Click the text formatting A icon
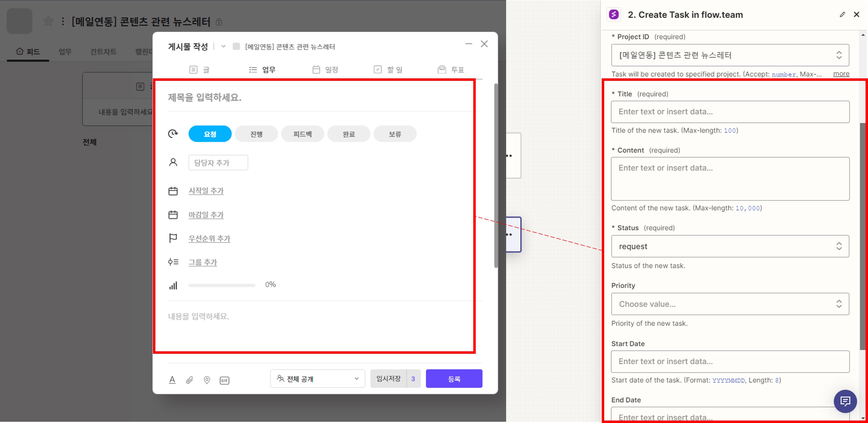 click(x=172, y=380)
